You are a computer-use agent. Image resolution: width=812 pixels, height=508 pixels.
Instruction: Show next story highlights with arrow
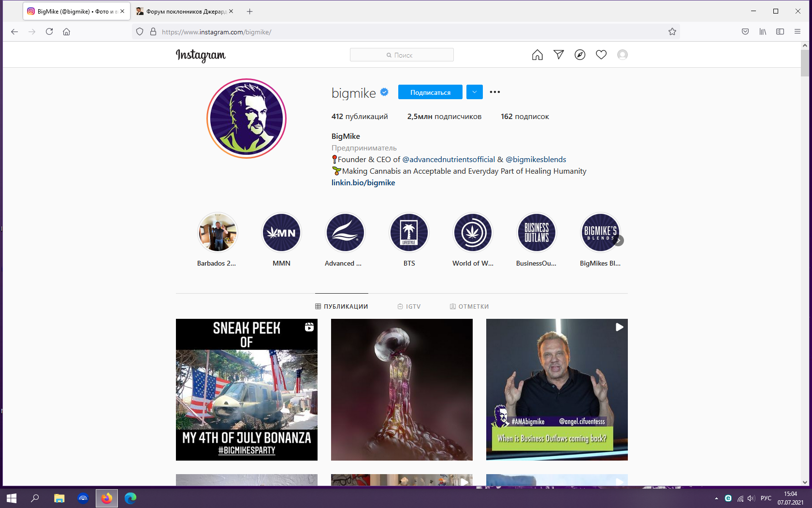(x=618, y=240)
